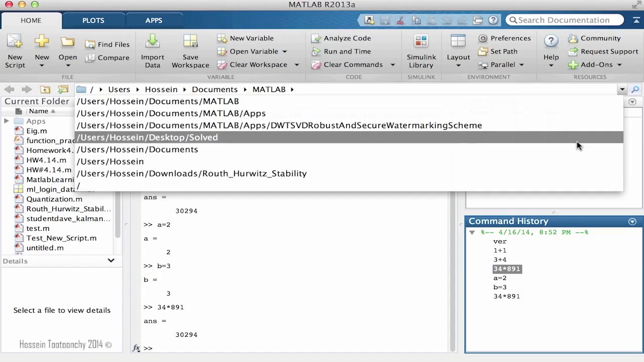Open Preferences
Image resolution: width=644 pixels, height=362 pixels.
point(504,38)
